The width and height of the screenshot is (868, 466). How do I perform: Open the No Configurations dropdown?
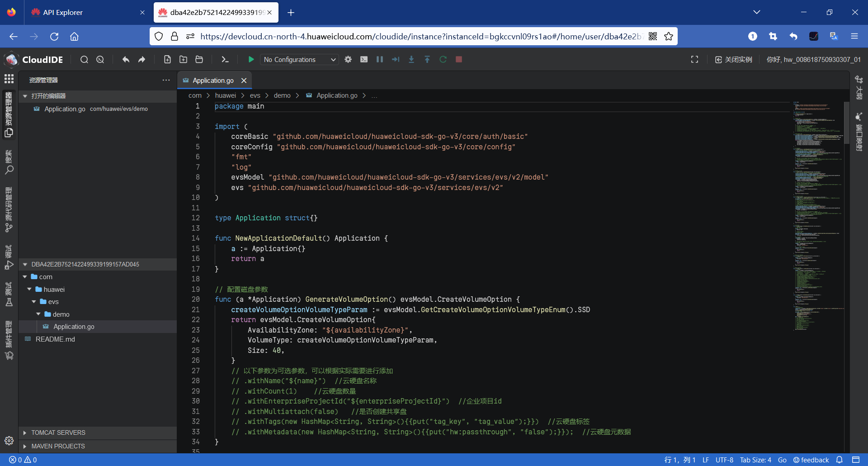tap(299, 60)
